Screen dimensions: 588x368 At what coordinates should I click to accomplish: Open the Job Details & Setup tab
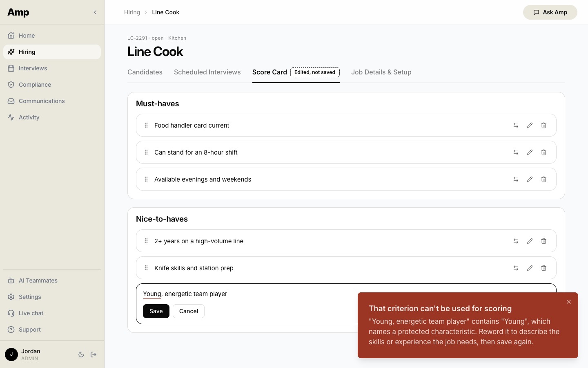[381, 72]
